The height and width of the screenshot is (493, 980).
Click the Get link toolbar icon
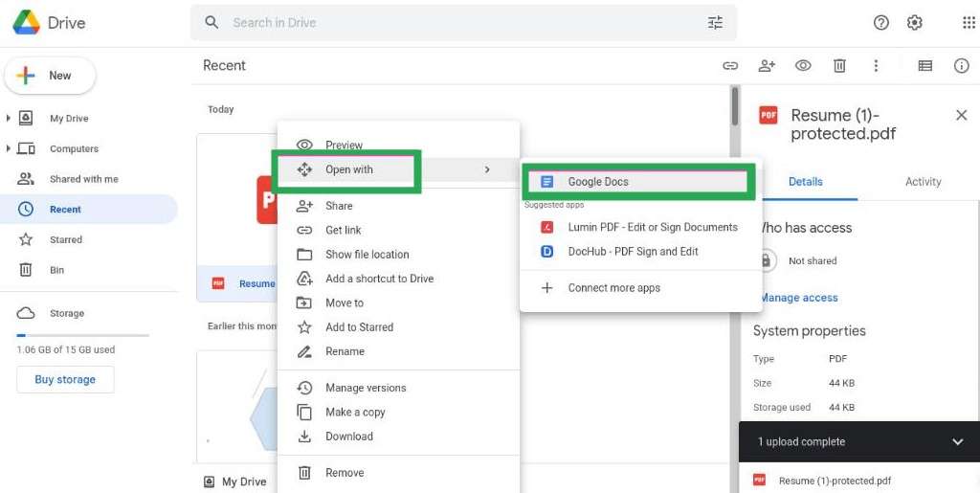coord(730,66)
